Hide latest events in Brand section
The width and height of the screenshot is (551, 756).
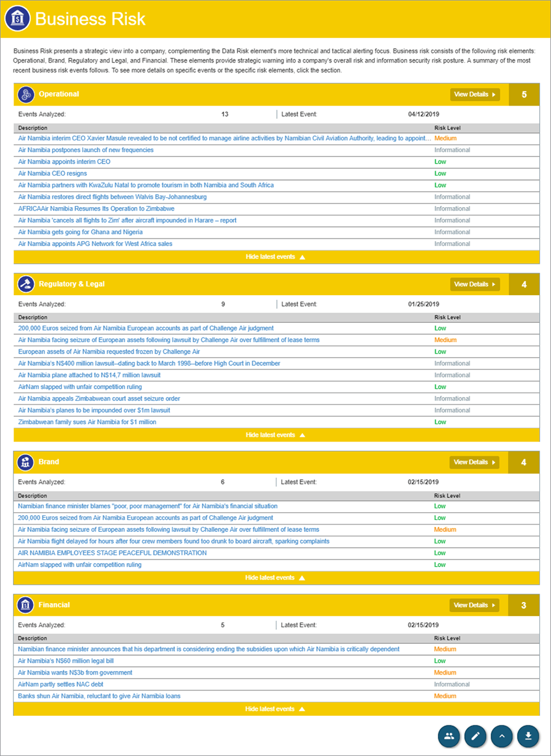tap(276, 578)
